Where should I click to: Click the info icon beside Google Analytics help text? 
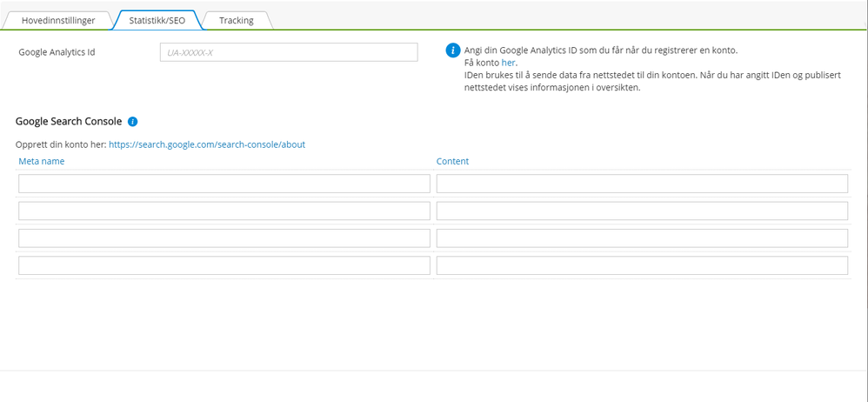click(453, 50)
